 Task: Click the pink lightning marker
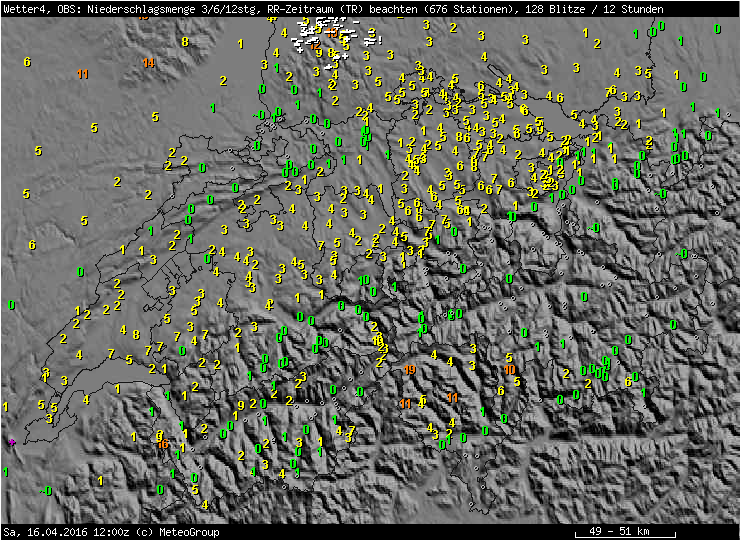(x=12, y=442)
